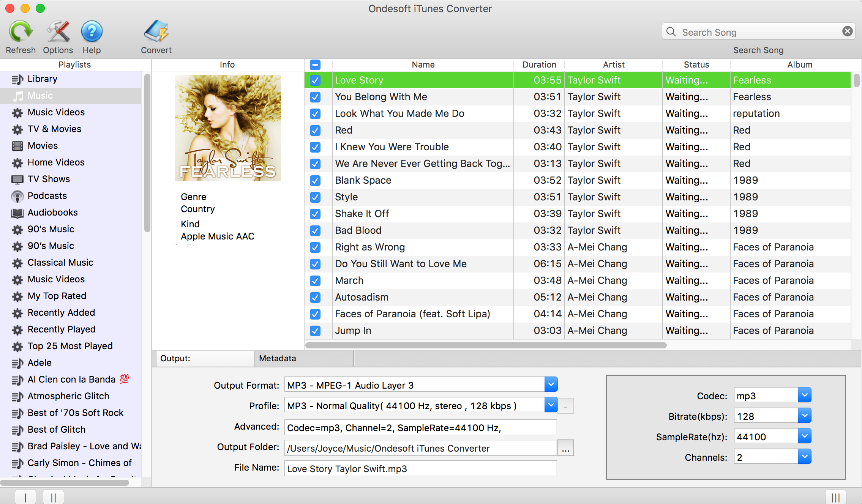The image size is (862, 504).
Task: Toggle the checkbox for Love Story
Action: pos(316,80)
